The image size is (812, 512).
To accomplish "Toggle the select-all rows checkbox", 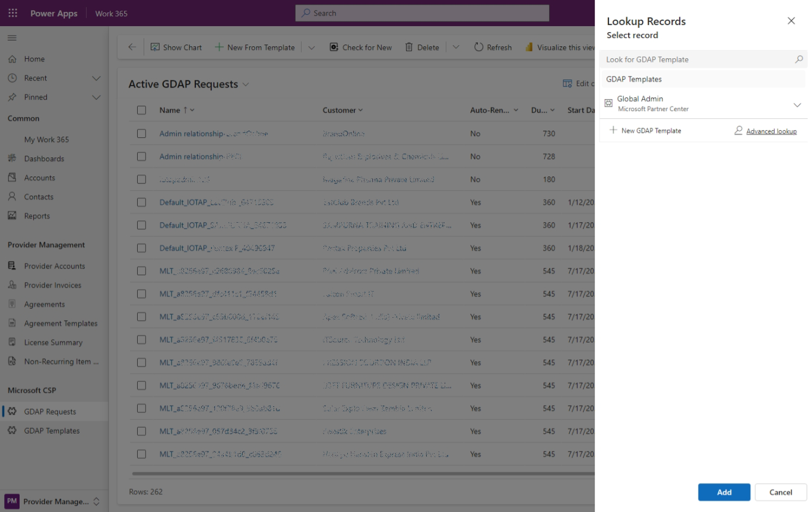I will [141, 110].
